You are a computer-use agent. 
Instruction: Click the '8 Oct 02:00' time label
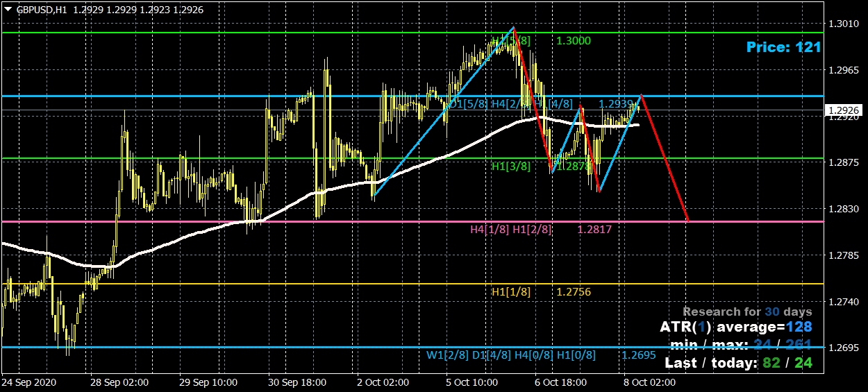(649, 382)
